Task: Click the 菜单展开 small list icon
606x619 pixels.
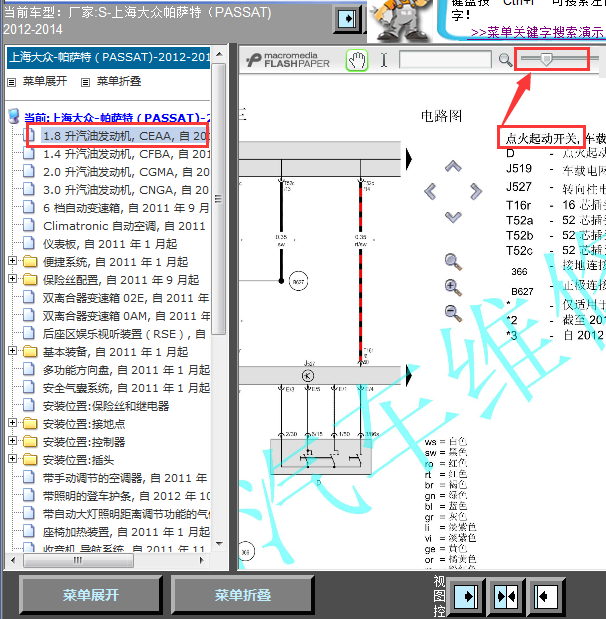Action: 12,83
